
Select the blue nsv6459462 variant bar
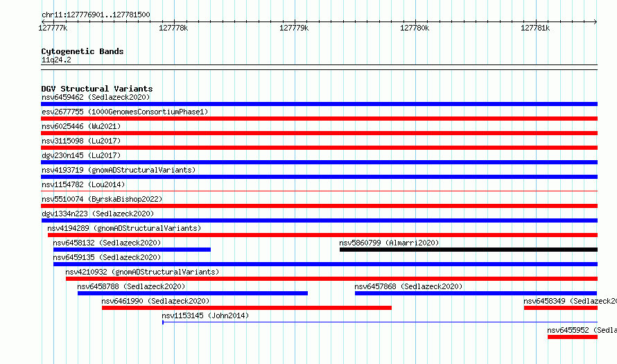pos(319,104)
